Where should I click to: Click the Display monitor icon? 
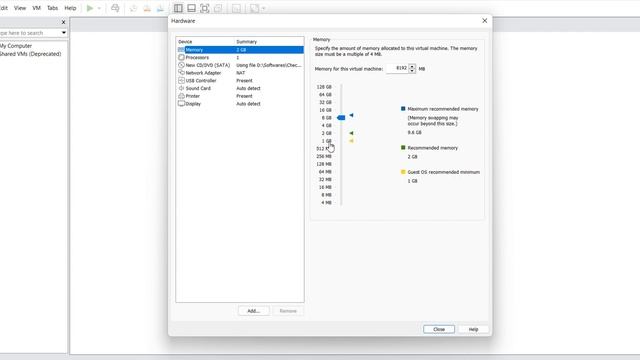[181, 104]
